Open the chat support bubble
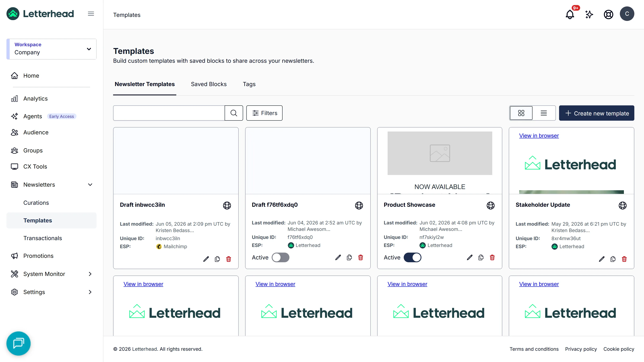This screenshot has width=644, height=362. click(19, 343)
